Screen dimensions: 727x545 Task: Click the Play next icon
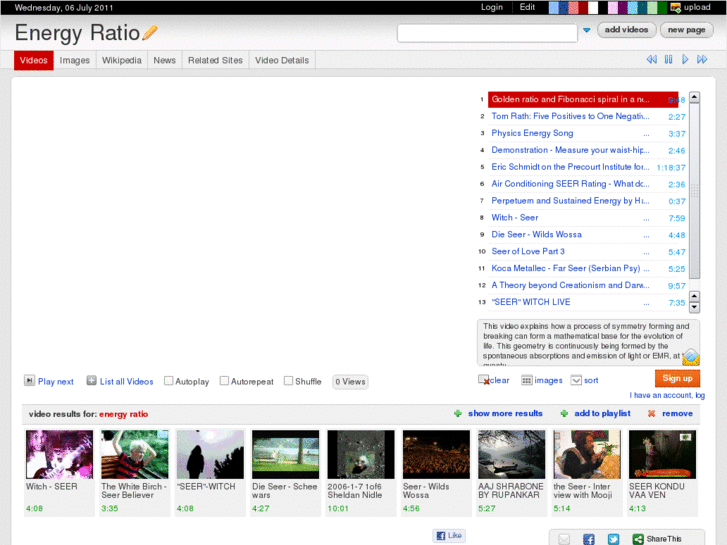[x=29, y=381]
